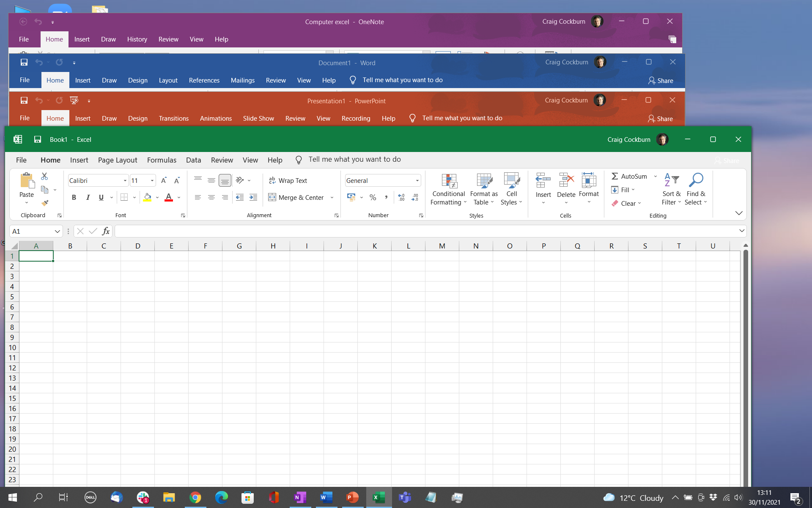The width and height of the screenshot is (812, 508).
Task: Open the General number format dropdown
Action: [416, 180]
